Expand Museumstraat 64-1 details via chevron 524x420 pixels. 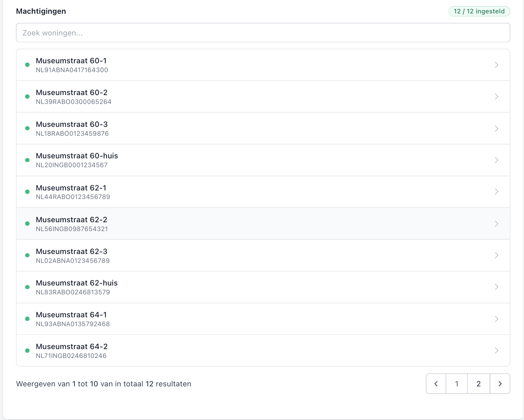(x=496, y=319)
